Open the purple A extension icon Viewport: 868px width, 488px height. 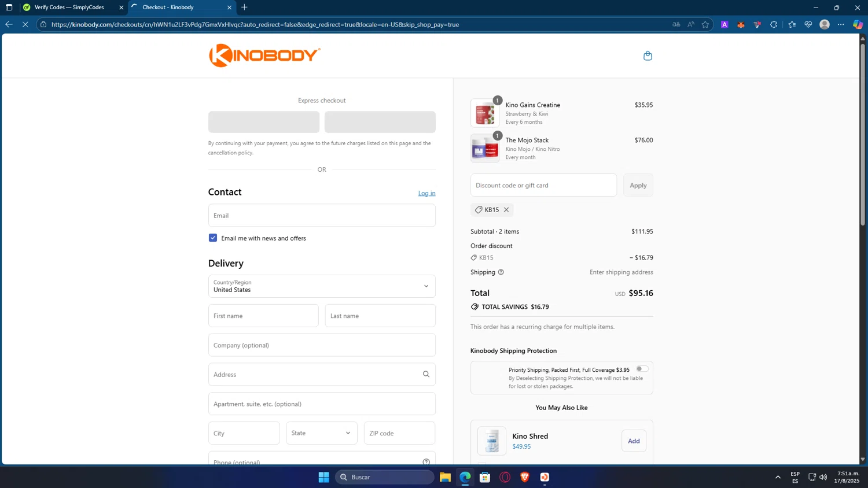pos(724,24)
